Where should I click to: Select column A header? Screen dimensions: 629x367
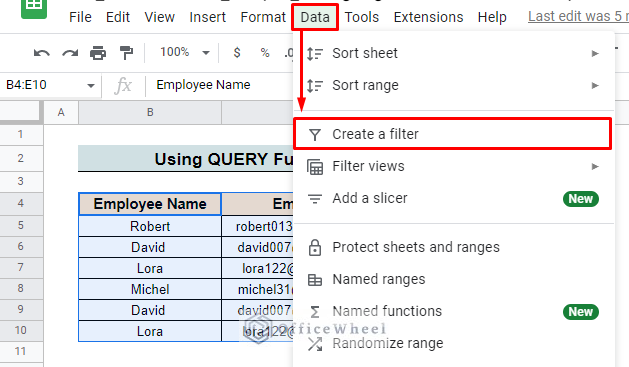coord(61,113)
